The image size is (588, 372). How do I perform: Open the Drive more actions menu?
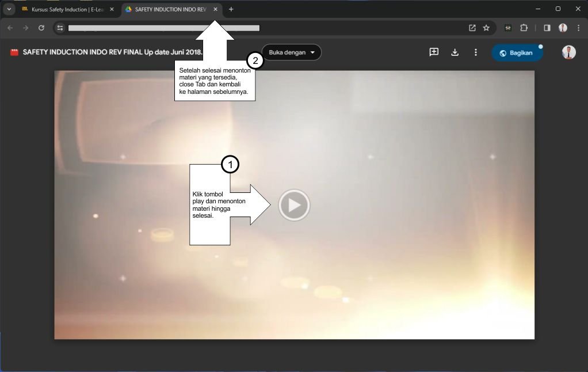475,52
